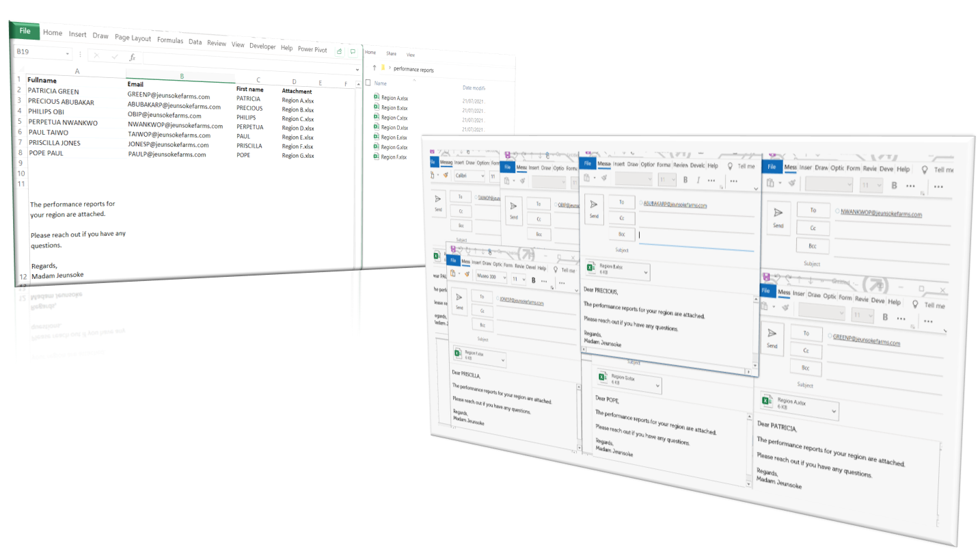This screenshot has width=980, height=549.
Task: Click the Tell me lightbulb in ABUBAKARP email
Action: coord(731,166)
